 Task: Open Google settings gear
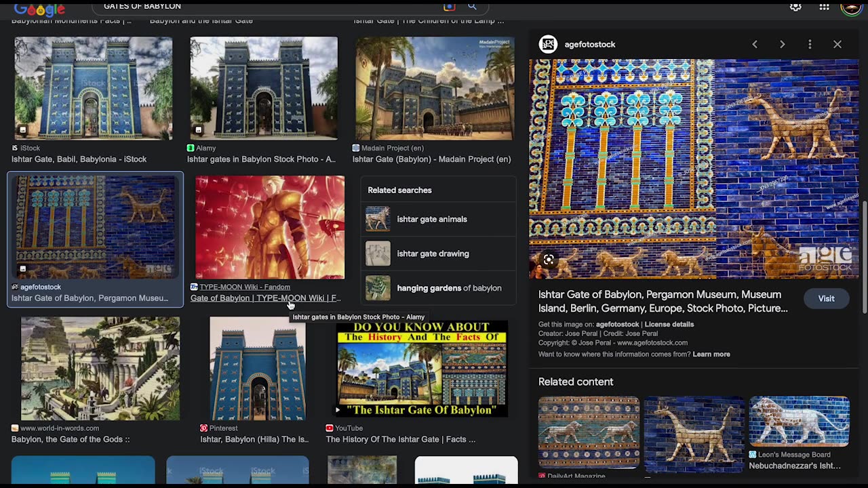point(795,7)
